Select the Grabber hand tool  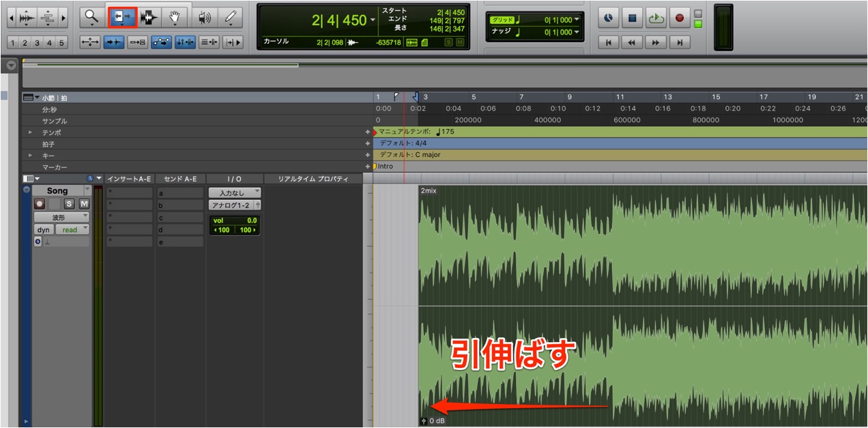tap(174, 17)
